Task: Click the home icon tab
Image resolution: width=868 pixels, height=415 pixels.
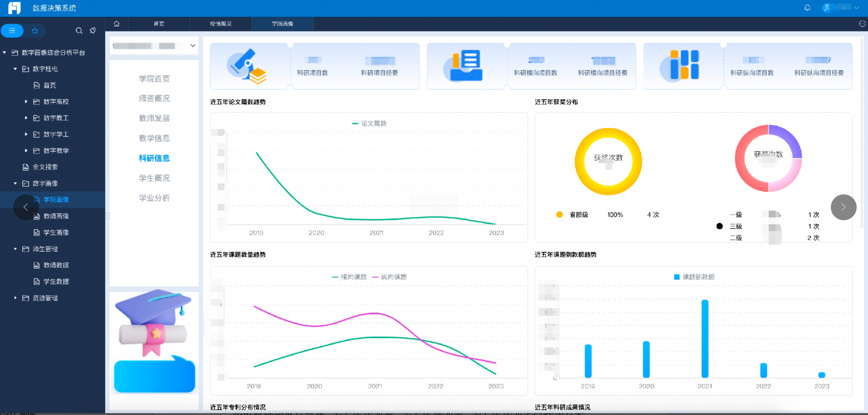Action: [117, 24]
